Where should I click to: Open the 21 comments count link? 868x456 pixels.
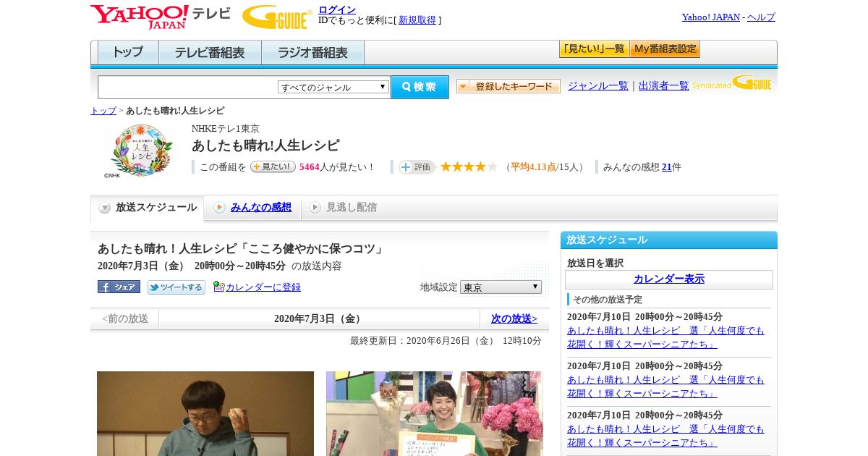click(x=667, y=167)
